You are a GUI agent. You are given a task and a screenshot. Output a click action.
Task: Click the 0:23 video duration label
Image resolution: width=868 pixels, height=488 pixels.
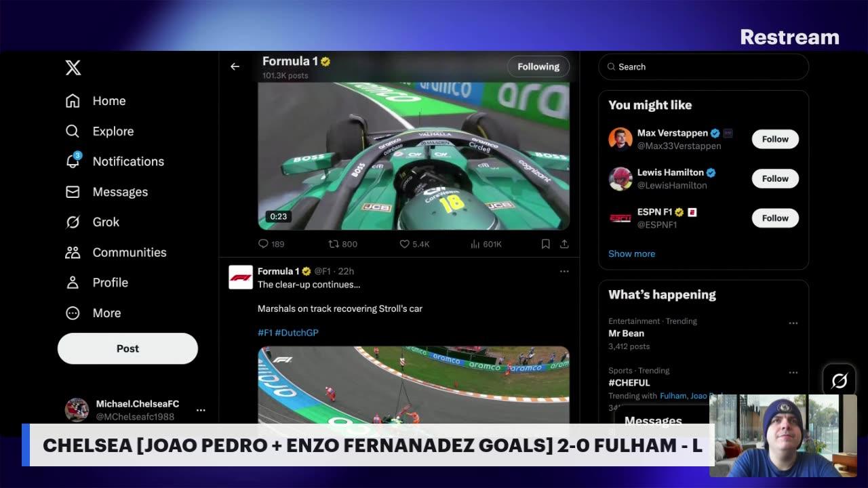[279, 217]
